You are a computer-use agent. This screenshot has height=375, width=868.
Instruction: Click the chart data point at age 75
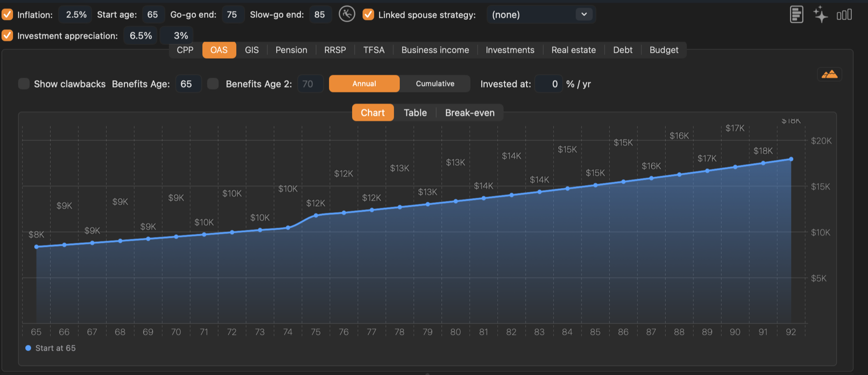click(x=316, y=215)
